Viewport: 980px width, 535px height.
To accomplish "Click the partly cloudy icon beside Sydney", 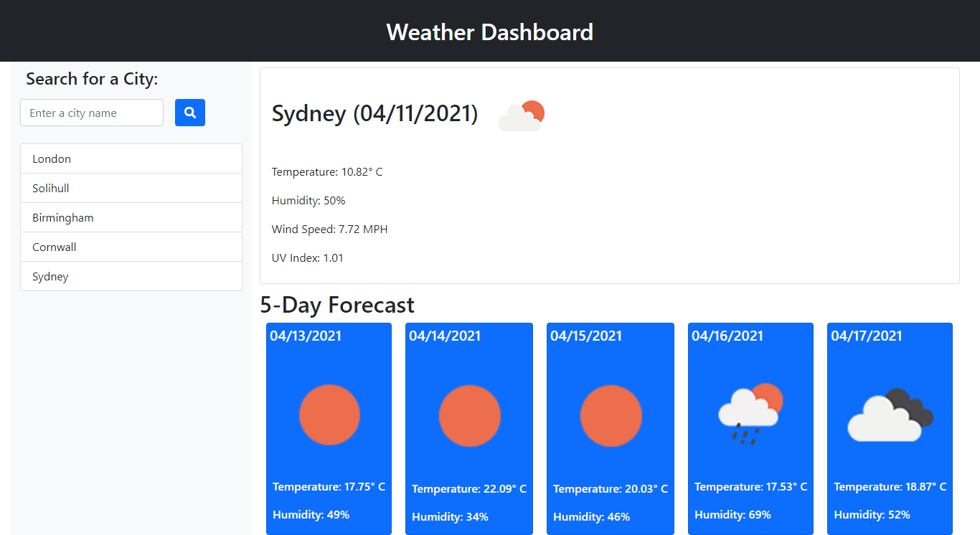I will click(521, 115).
